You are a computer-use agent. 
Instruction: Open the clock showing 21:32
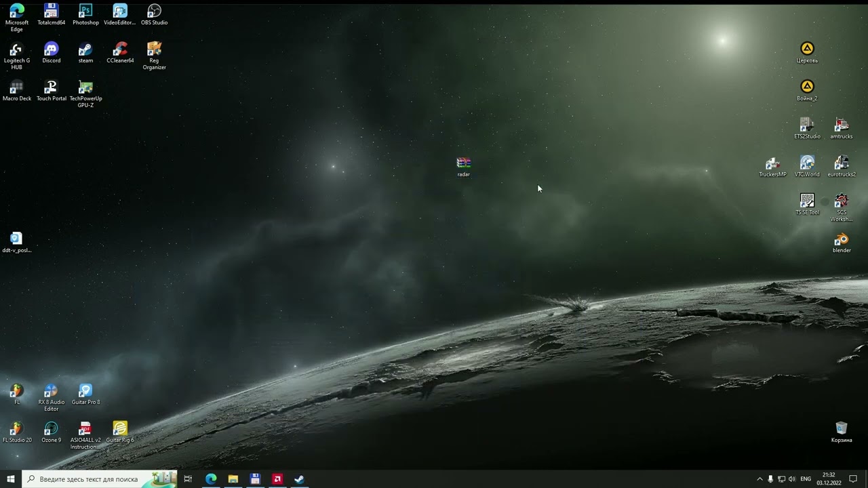coord(829,479)
